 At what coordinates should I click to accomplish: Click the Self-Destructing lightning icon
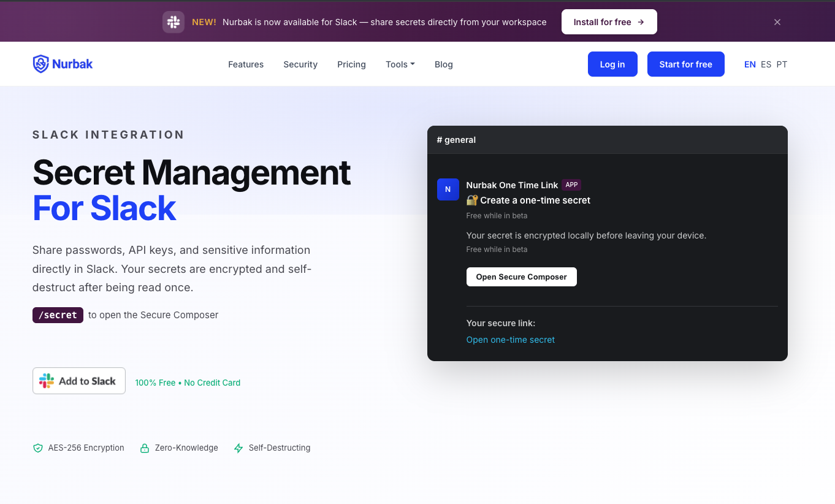238,448
